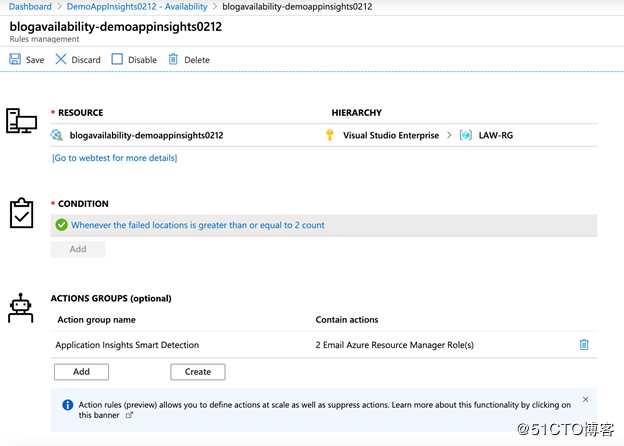Select the LAW-RG resource group

496,135
